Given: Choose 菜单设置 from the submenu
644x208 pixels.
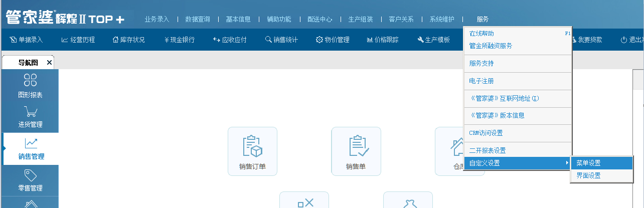Looking at the screenshot, I should tap(588, 163).
